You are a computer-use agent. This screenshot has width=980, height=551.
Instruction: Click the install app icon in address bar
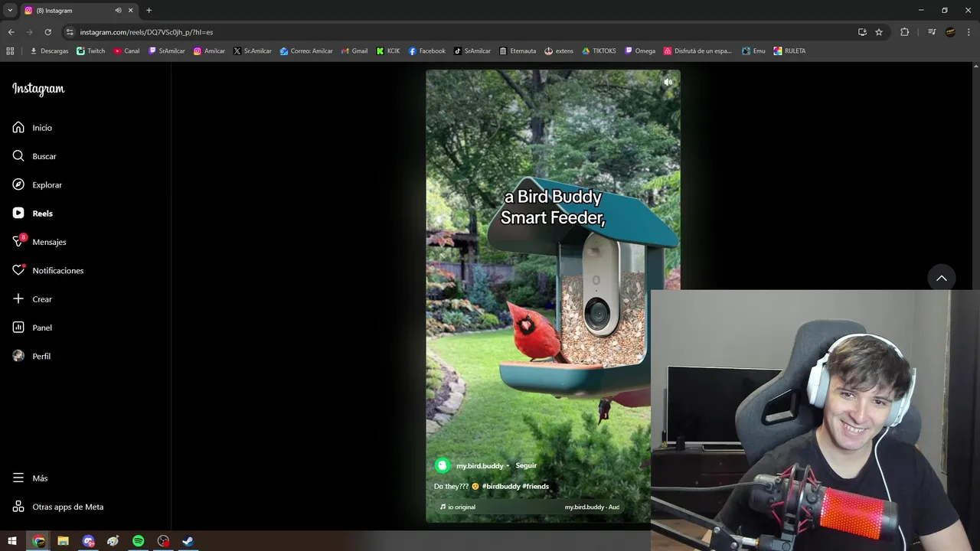coord(862,32)
